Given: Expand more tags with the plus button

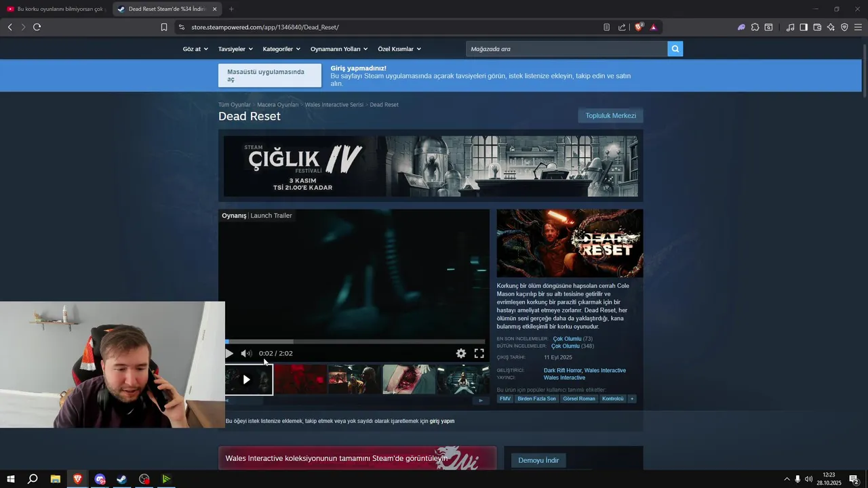Looking at the screenshot, I should (632, 399).
